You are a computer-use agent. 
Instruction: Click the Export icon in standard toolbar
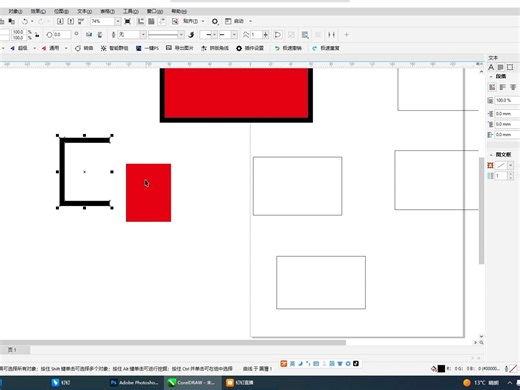pos(71,21)
